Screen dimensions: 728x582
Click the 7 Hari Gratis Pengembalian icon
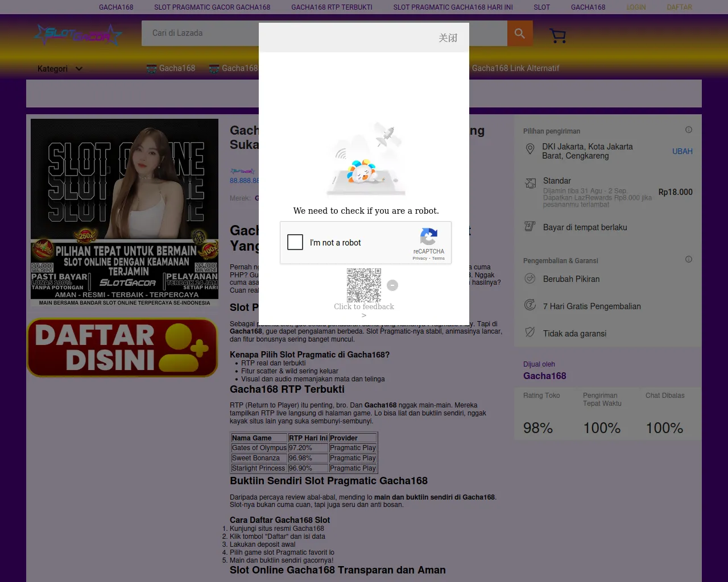(530, 305)
